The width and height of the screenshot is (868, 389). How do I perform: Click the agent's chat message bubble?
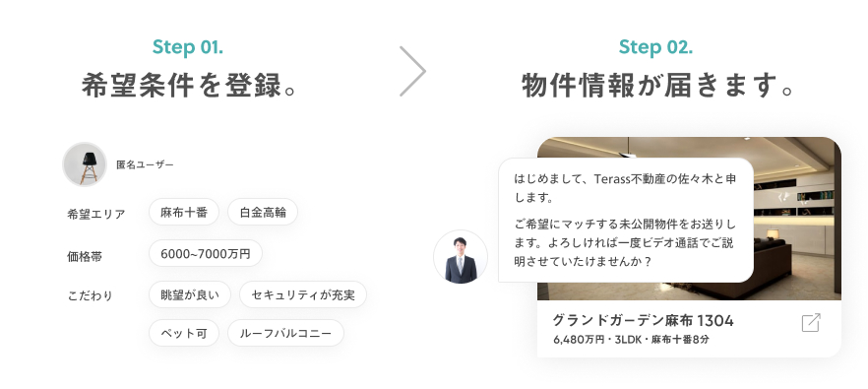626,220
